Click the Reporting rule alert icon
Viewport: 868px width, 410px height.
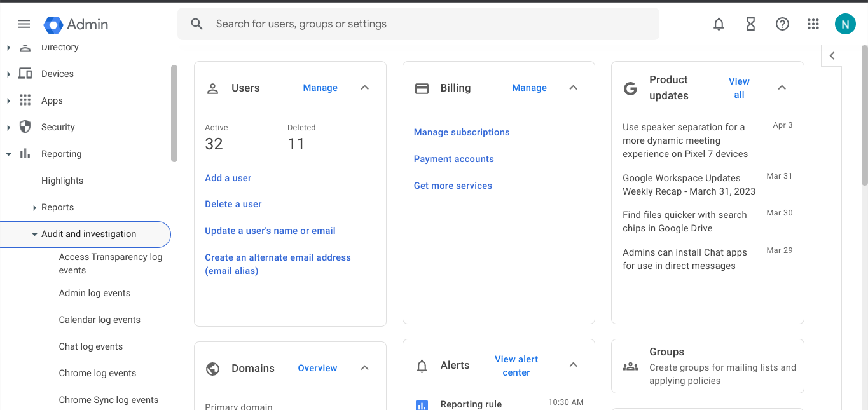(422, 404)
